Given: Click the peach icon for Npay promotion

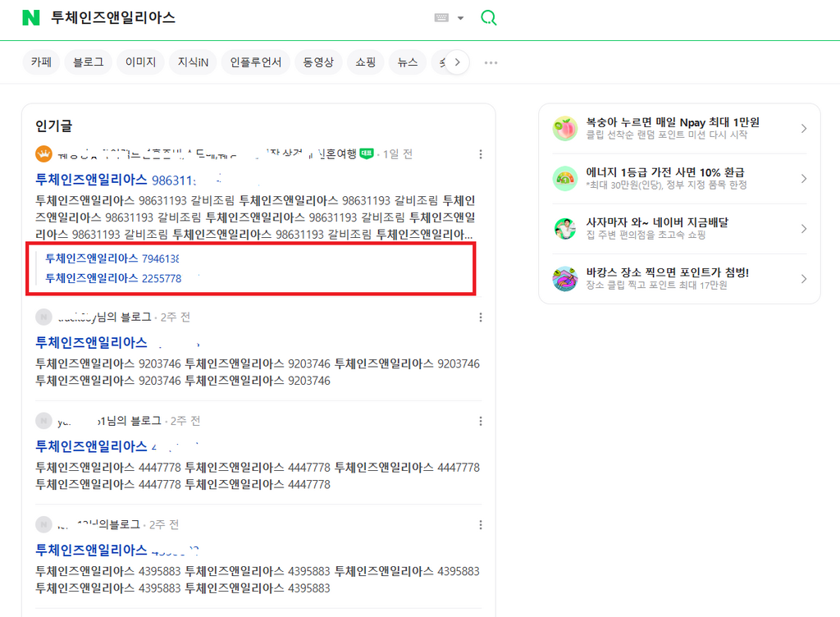Looking at the screenshot, I should pos(565,129).
